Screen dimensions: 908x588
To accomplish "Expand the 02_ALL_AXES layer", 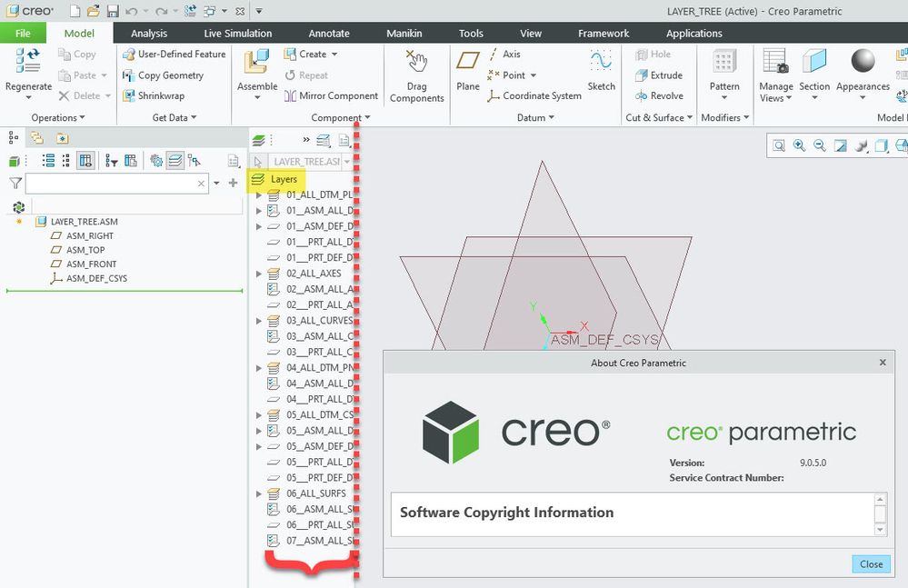I will (259, 274).
